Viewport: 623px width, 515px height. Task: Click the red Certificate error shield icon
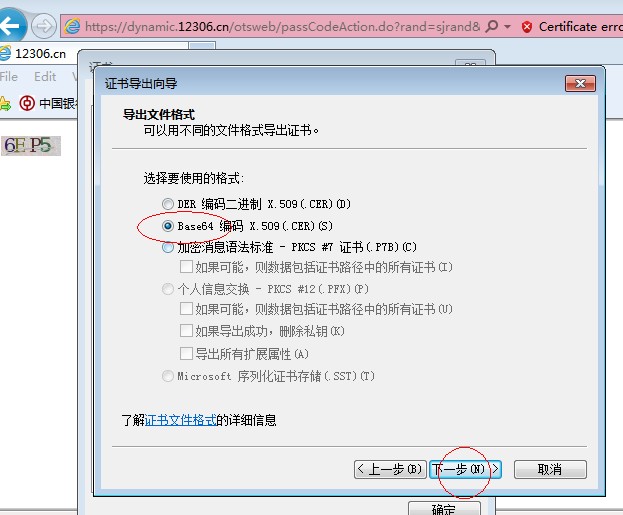pos(526,27)
